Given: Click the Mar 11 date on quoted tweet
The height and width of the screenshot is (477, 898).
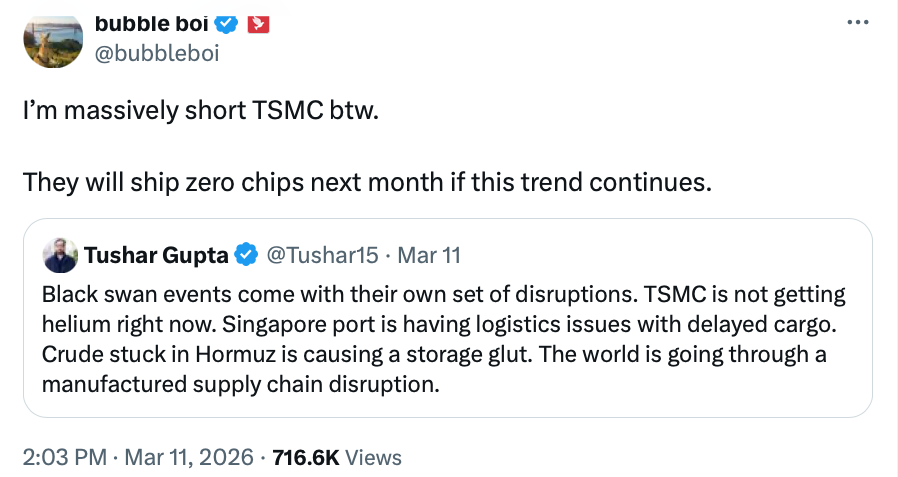Looking at the screenshot, I should [429, 255].
